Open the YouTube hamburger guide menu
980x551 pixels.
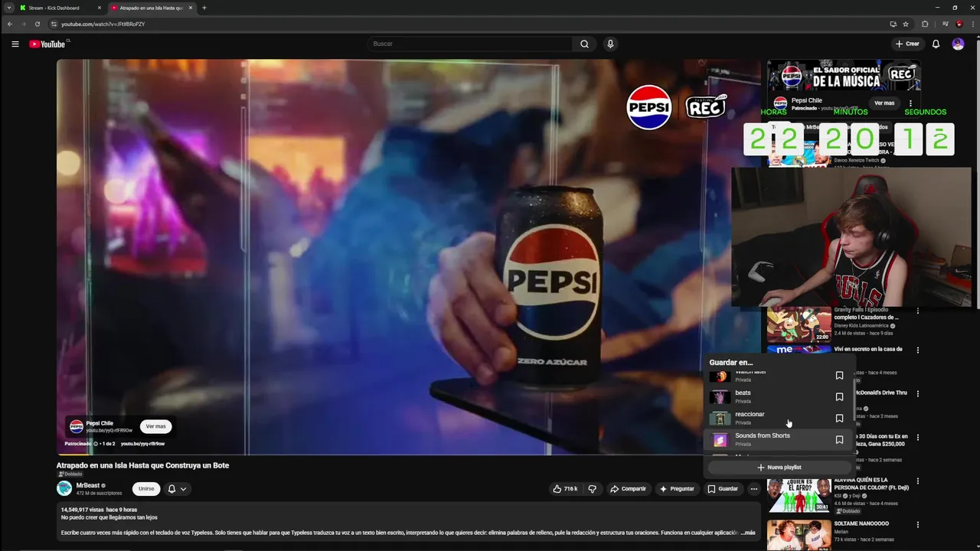coord(15,44)
